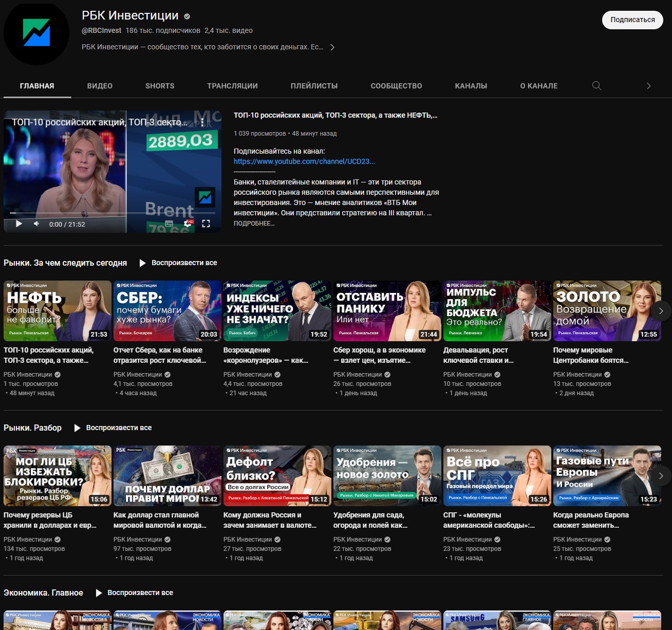Expand video description via ПОДРОБНЕЕ
Viewport: 672px width, 630px height.
(x=254, y=224)
